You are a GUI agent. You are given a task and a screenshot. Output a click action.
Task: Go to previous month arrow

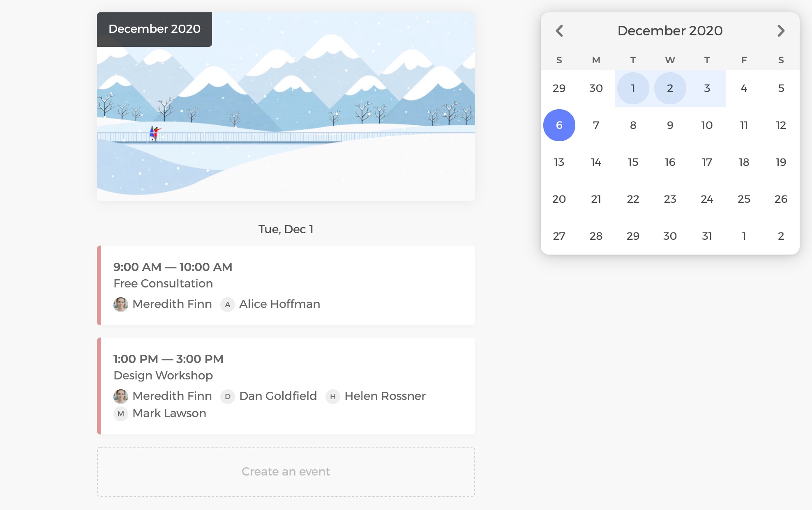click(x=559, y=31)
